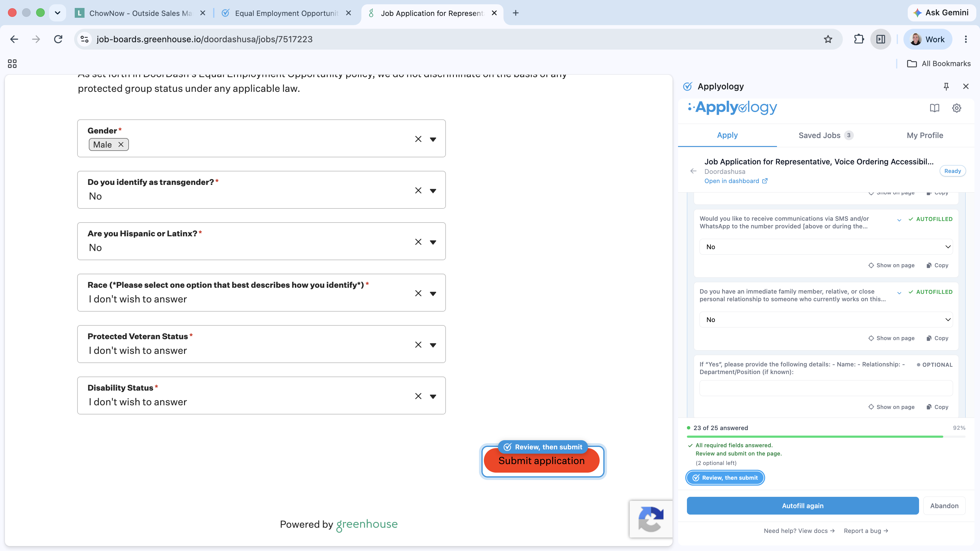Clear the Gender field selection
The image size is (980, 551).
418,139
